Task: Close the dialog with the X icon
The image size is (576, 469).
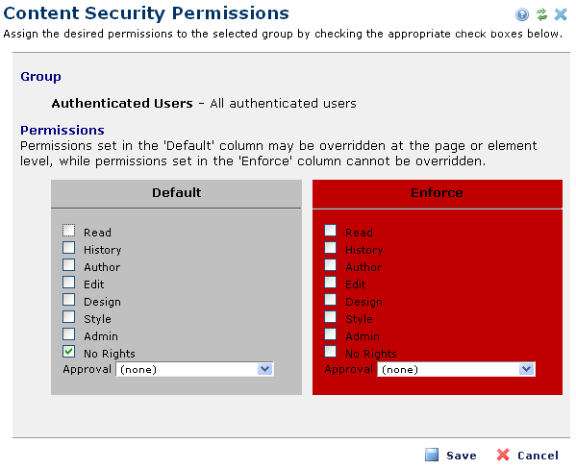Action: coord(561,15)
